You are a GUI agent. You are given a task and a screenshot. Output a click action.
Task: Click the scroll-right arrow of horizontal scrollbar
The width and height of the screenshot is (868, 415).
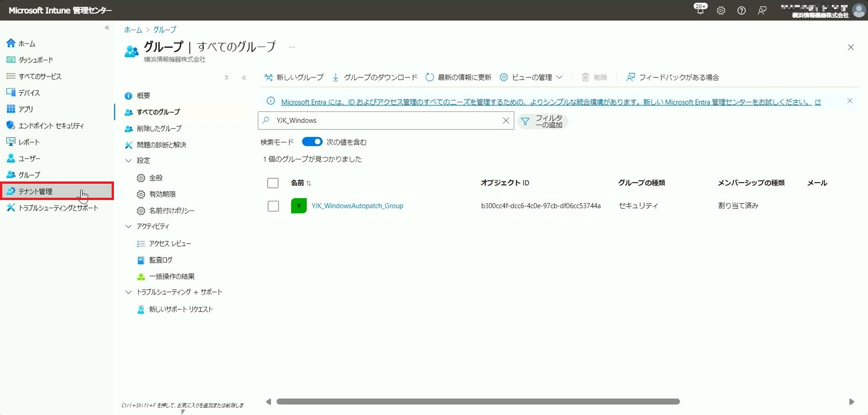pyautogui.click(x=851, y=402)
